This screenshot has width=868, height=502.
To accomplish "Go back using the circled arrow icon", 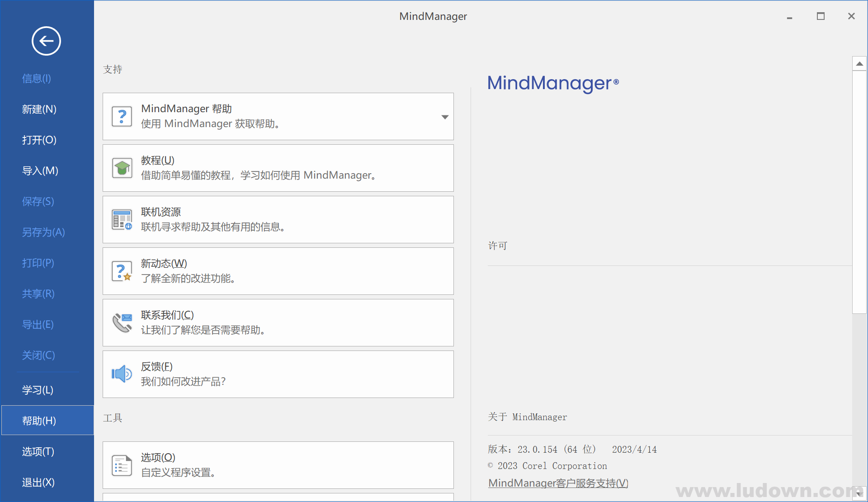I will 46,41.
